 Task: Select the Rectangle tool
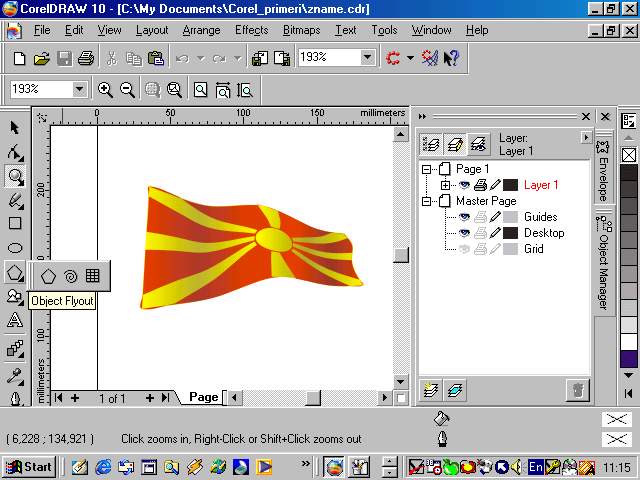tap(15, 223)
